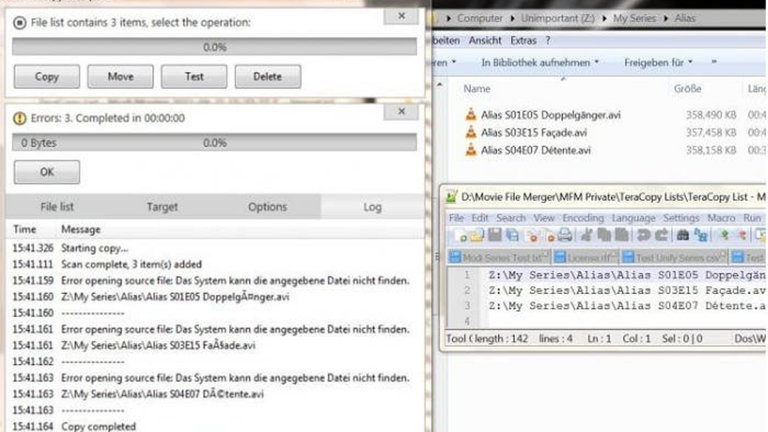The width and height of the screenshot is (768, 432).
Task: Click the Cut scissors icon in Notepad++
Action: pos(584,236)
